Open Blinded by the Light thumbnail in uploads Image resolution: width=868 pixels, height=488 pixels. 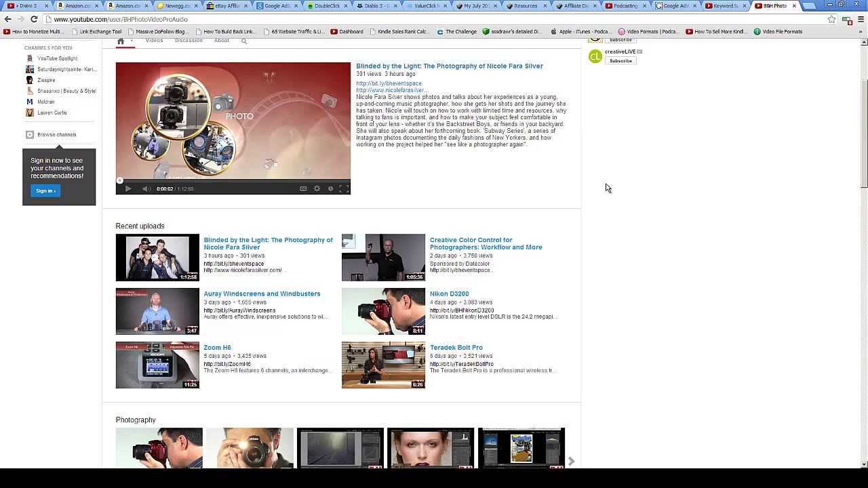coord(157,258)
